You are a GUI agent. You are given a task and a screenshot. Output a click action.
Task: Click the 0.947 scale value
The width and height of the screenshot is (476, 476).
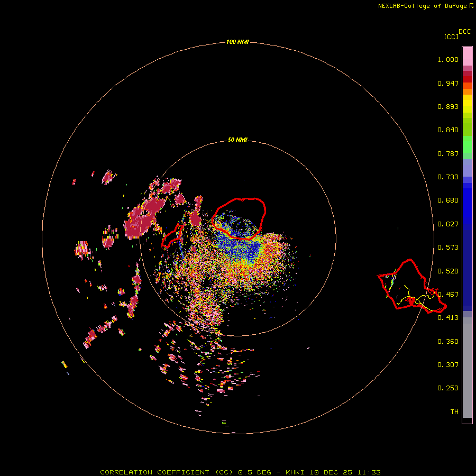[448, 83]
